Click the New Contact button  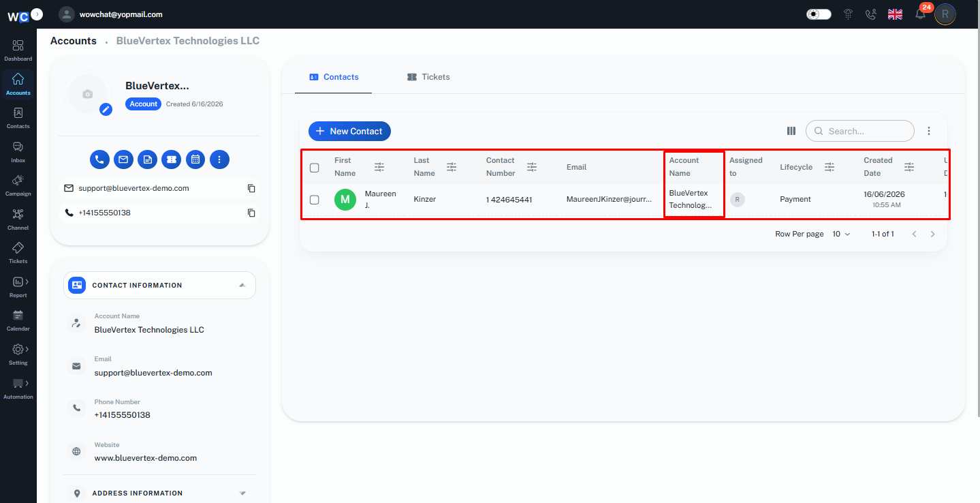pos(349,131)
